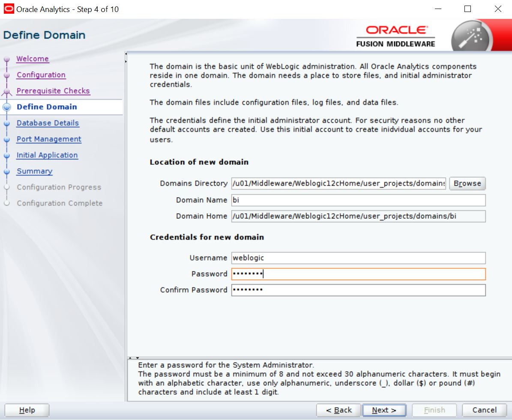Screen dimensions: 512x420
Task: Go to the Configuration step
Action: [x=41, y=75]
